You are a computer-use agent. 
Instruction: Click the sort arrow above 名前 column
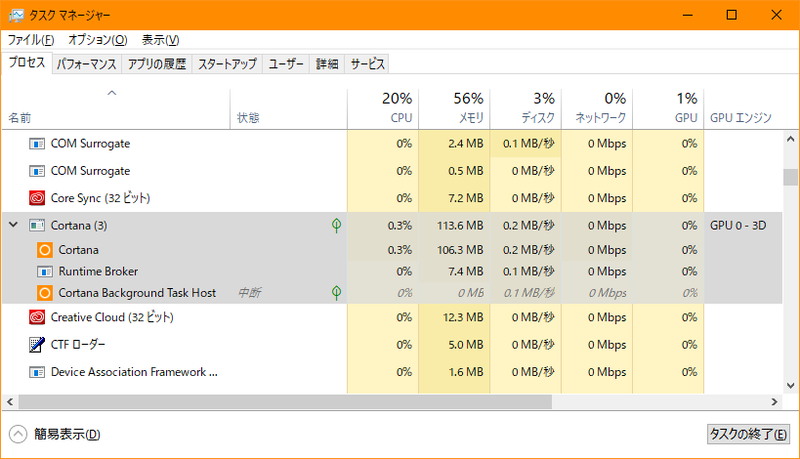pos(112,93)
